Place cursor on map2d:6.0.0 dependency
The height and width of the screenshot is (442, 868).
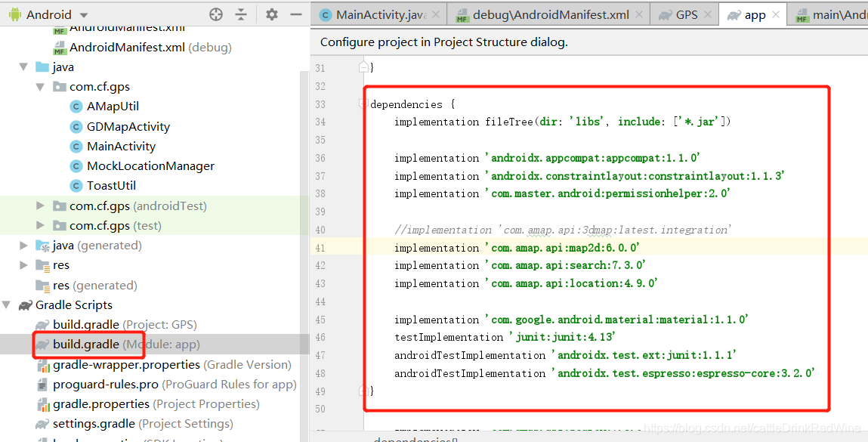pyautogui.click(x=563, y=248)
